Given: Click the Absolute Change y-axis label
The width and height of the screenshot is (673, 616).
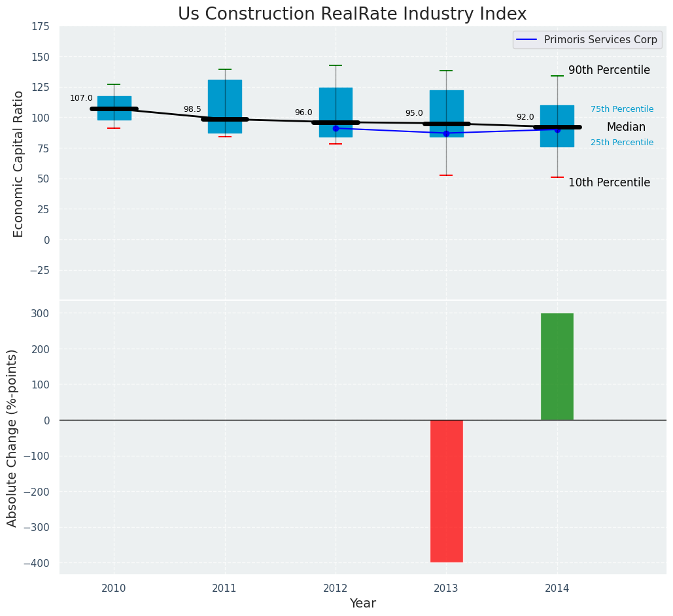Looking at the screenshot, I should click(x=12, y=437).
